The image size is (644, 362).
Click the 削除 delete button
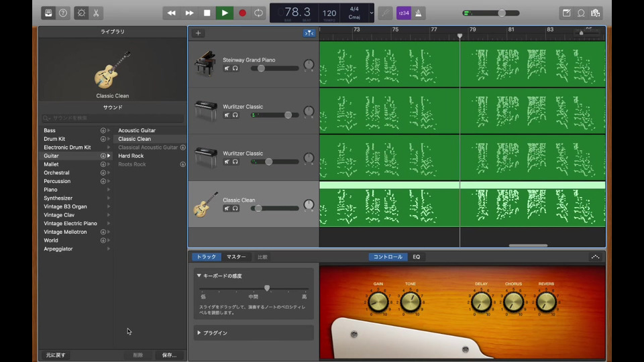pos(138,355)
